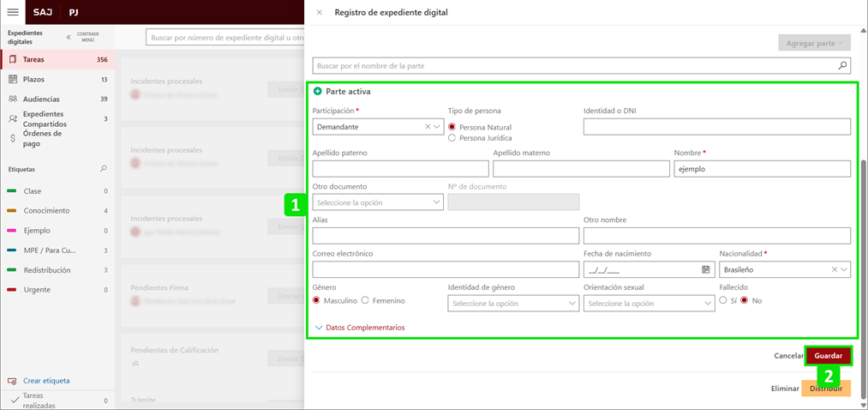Clear the Demandante participation value
868x410 pixels.
(x=428, y=127)
